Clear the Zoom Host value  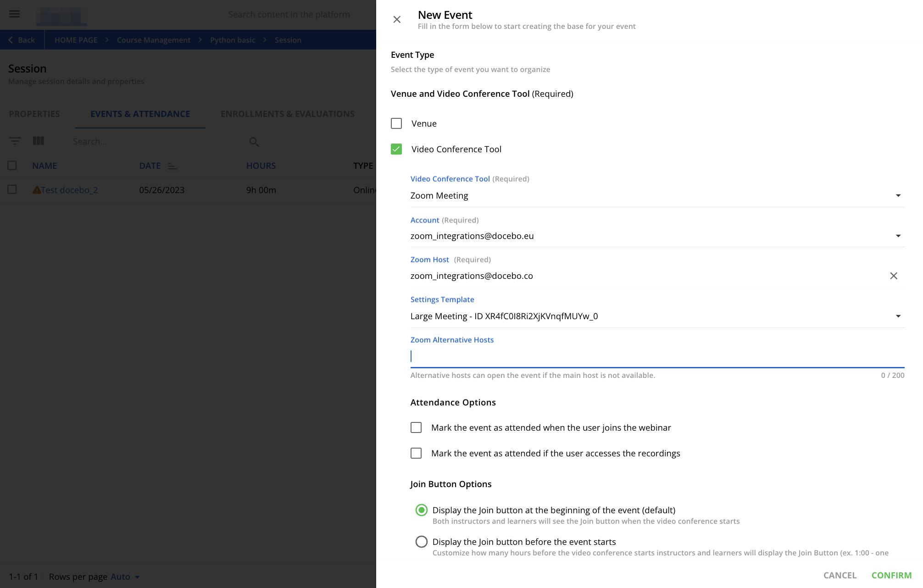894,276
